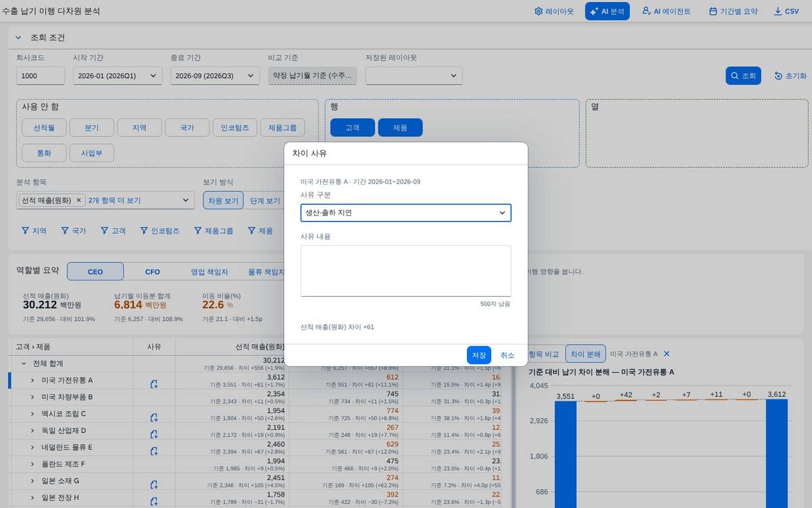
Task: Collapse the 조회 조건 section
Action: pos(18,38)
